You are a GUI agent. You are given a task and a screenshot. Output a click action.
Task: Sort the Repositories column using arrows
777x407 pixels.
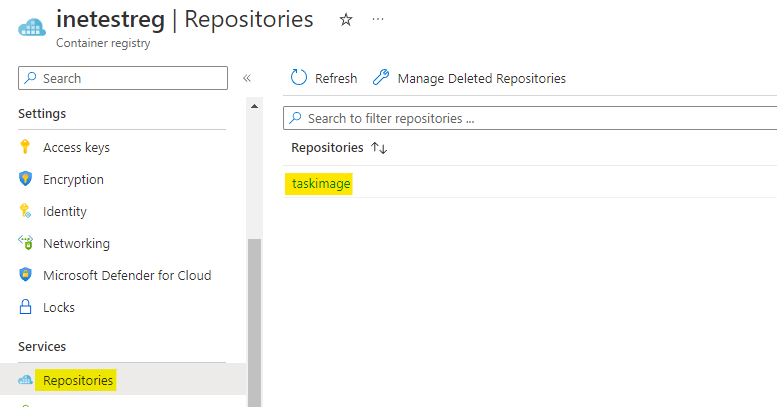coord(379,148)
